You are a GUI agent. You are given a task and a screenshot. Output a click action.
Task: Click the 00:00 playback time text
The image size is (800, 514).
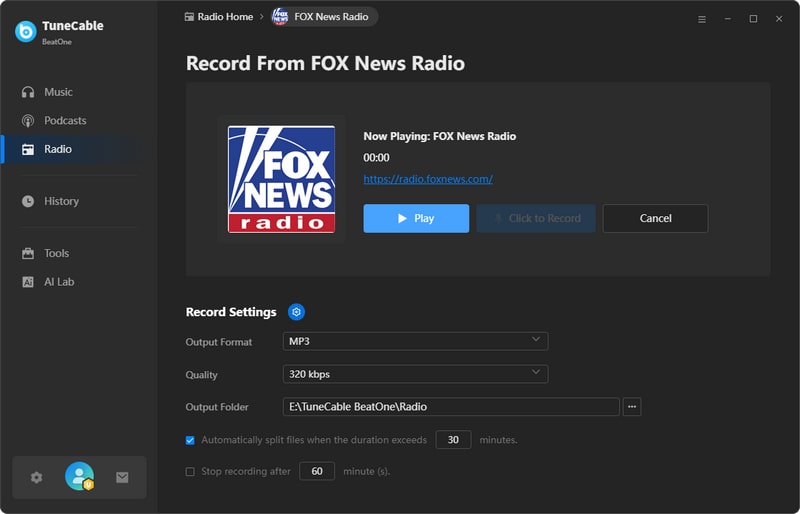376,158
